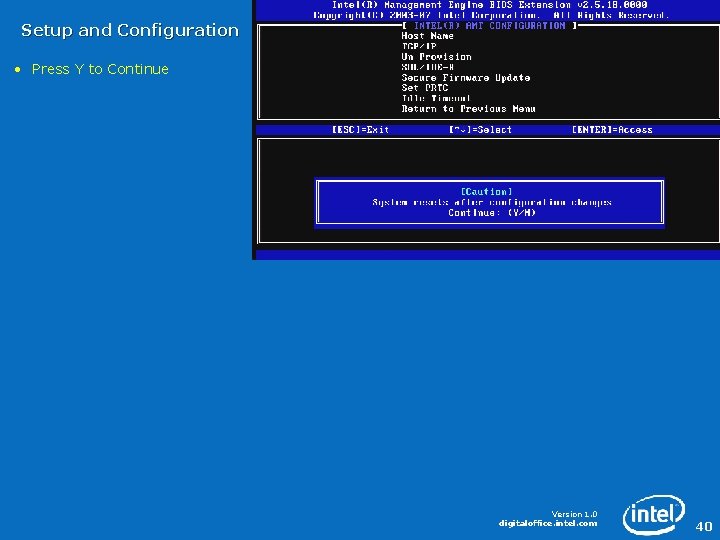The image size is (720, 540).
Task: Click the Intel Corporation copyright line
Action: click(x=489, y=15)
